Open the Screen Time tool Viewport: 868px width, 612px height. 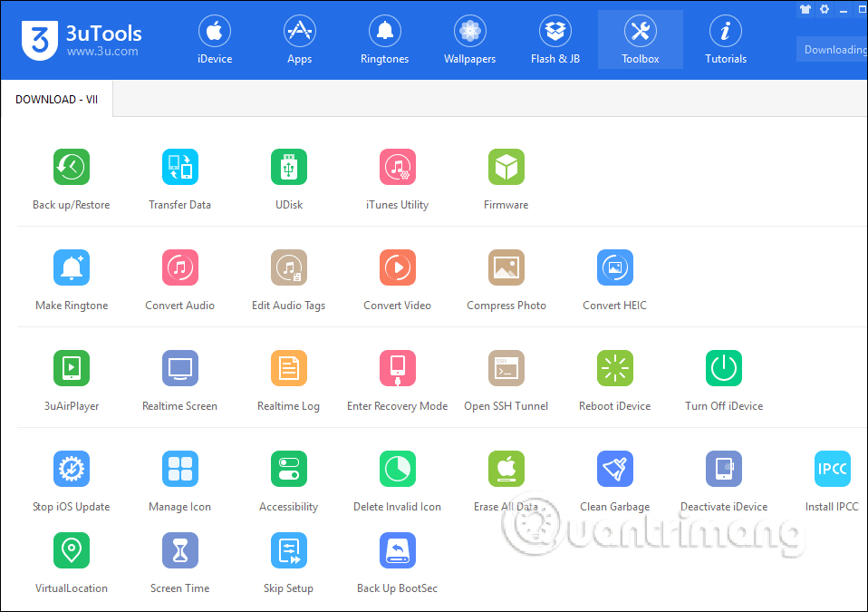point(180,550)
